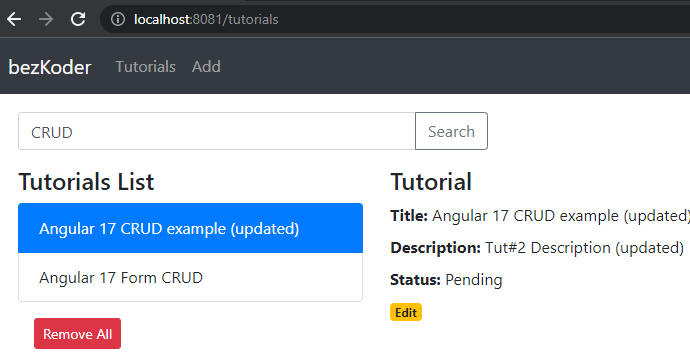Open the bezKoder brand link

pos(50,67)
